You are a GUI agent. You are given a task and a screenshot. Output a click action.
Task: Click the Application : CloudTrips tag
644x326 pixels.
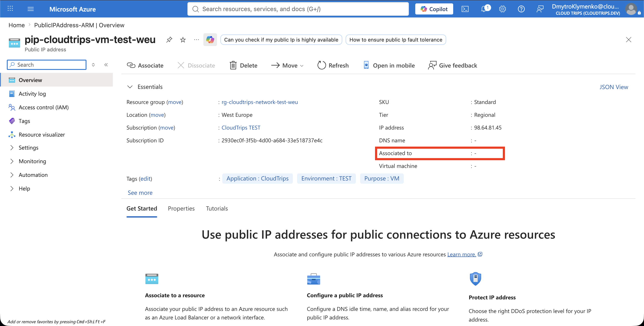pyautogui.click(x=257, y=178)
